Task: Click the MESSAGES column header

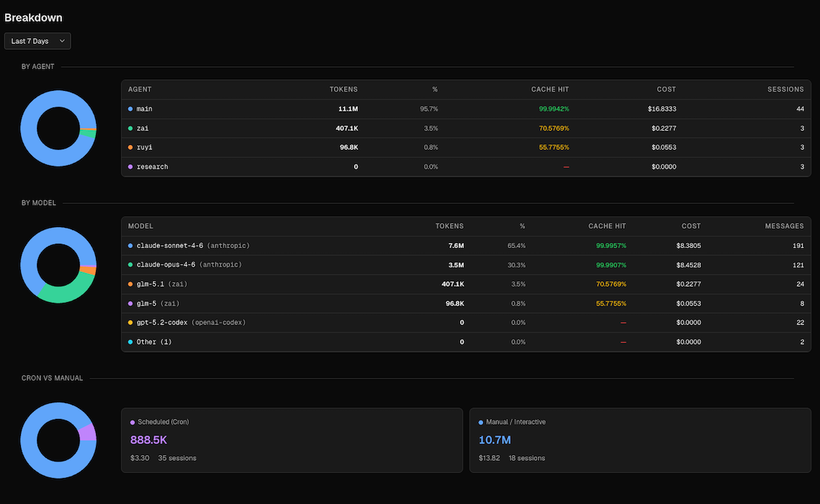Action: click(x=785, y=226)
